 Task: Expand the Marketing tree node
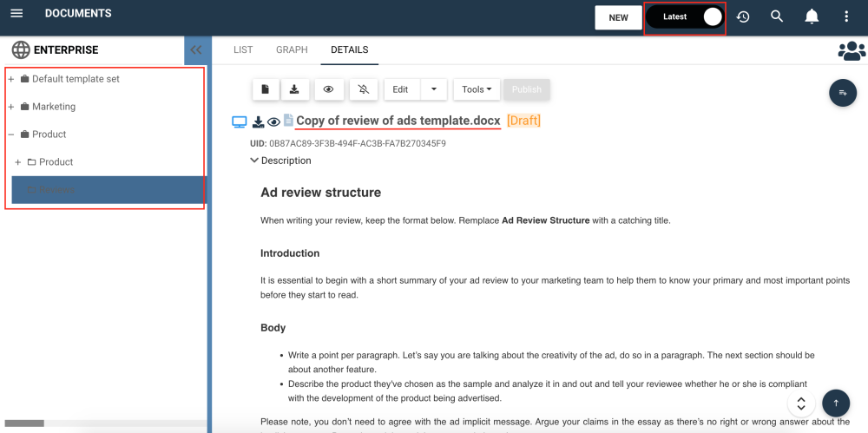click(10, 107)
